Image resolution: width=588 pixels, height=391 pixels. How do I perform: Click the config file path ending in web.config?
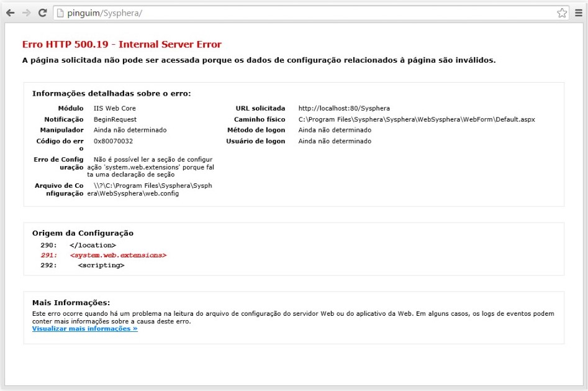[150, 190]
